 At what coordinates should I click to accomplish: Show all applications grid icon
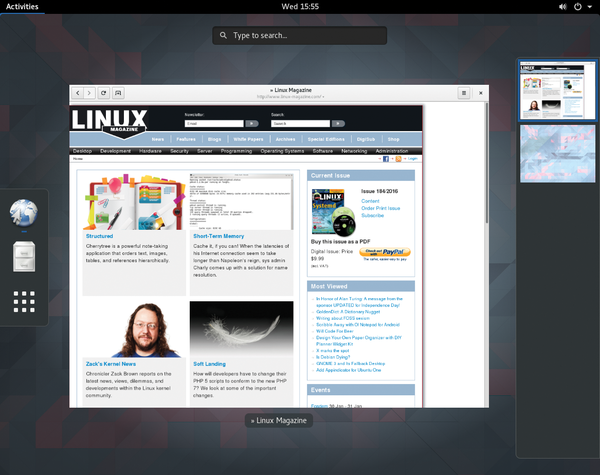click(24, 302)
